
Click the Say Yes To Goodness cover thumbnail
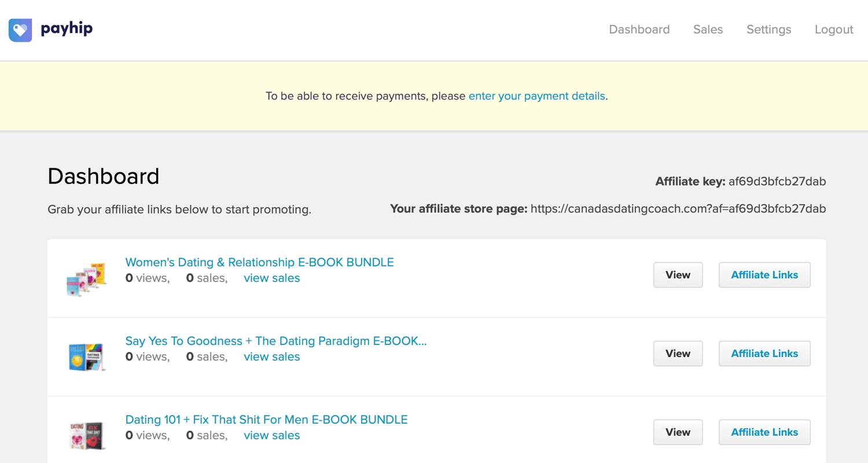pos(86,357)
